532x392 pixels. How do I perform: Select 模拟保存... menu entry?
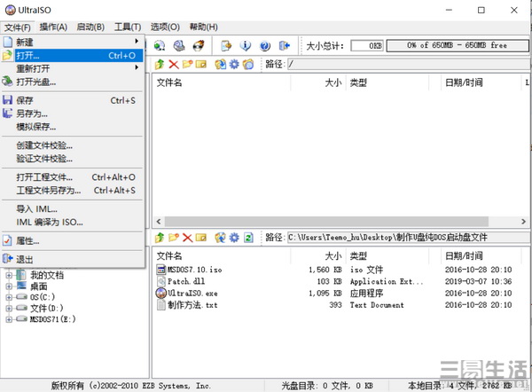point(73,127)
